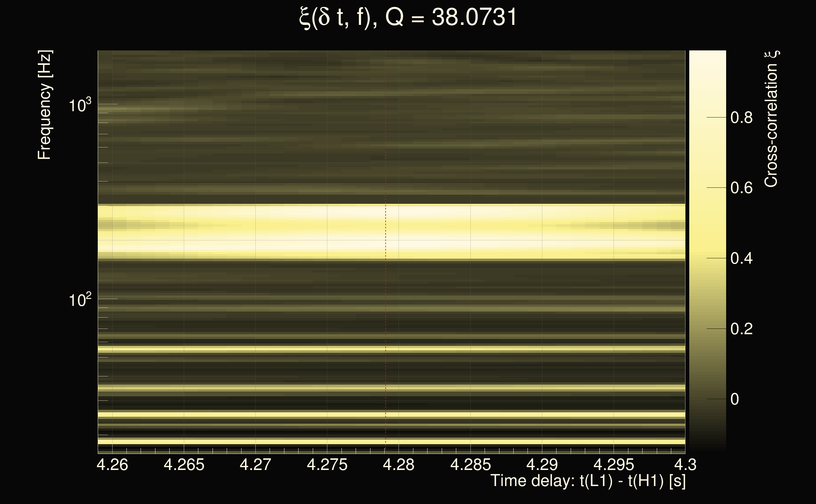Image resolution: width=816 pixels, height=504 pixels.
Task: Click the 4.29 time delay tick label
Action: click(x=542, y=465)
